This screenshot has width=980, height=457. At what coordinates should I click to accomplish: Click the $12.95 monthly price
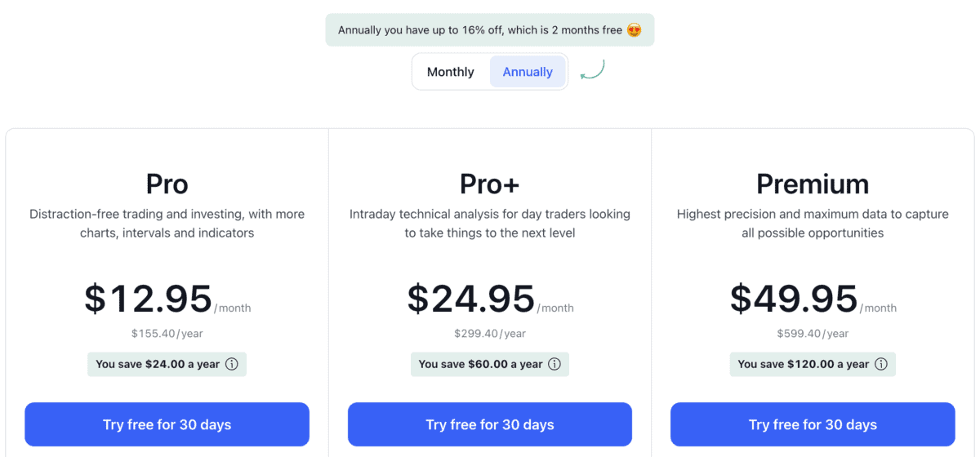click(149, 299)
